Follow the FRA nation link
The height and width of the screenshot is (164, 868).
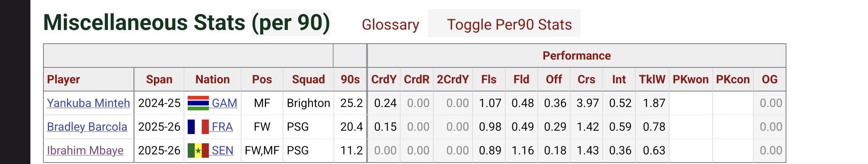[222, 127]
